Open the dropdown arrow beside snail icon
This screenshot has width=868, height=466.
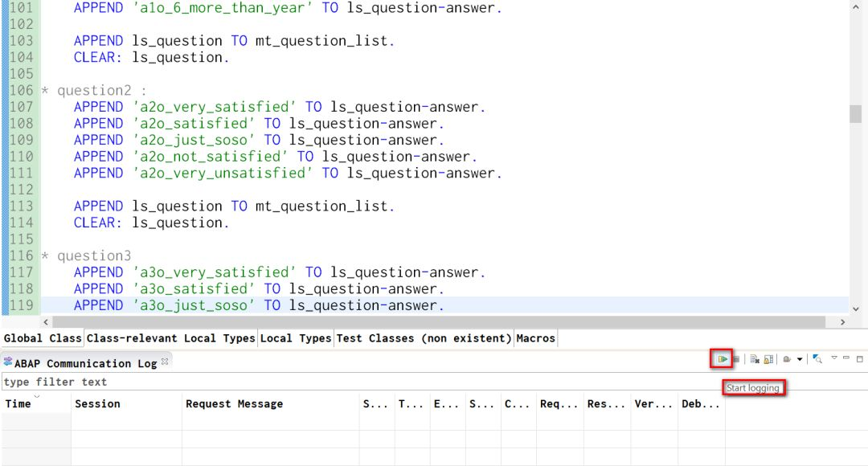click(x=800, y=360)
